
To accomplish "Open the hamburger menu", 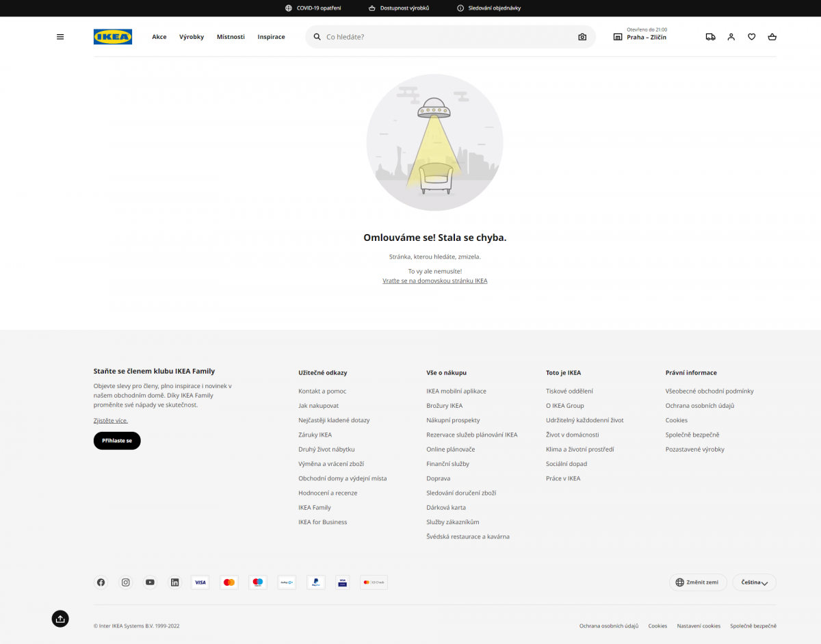I will coord(60,37).
